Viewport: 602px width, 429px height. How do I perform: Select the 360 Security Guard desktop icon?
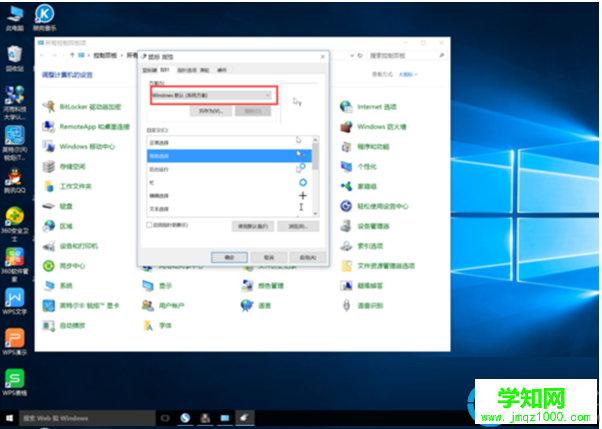pyautogui.click(x=15, y=224)
